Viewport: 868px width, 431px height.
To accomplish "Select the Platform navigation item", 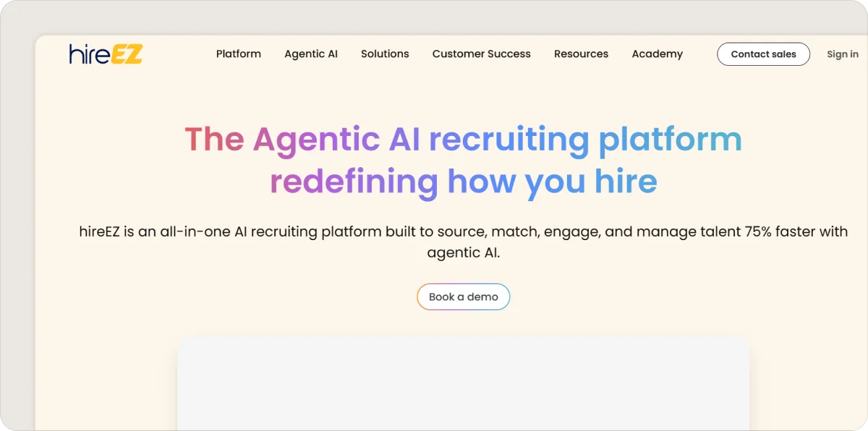I will (x=238, y=54).
